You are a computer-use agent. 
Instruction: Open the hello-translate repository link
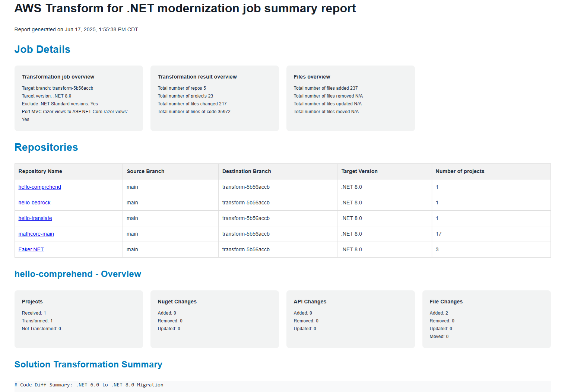[x=35, y=218]
